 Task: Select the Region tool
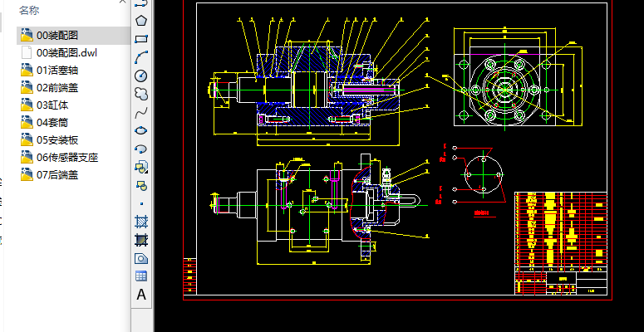(141, 258)
